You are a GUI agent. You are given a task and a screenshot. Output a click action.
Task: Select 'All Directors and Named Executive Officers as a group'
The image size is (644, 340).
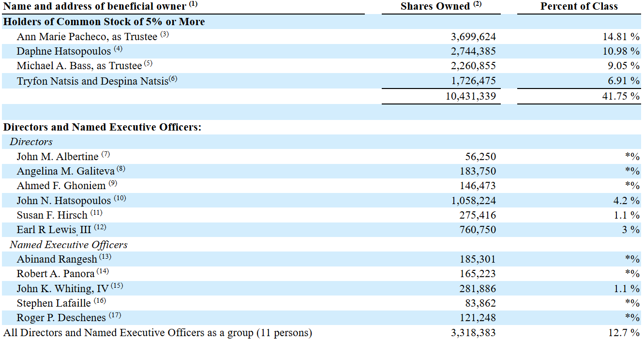click(128, 333)
